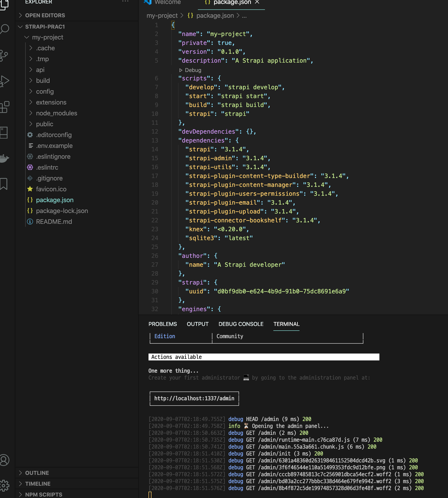Select the TERMINAL panel tab
This screenshot has height=498, width=448.
click(287, 324)
